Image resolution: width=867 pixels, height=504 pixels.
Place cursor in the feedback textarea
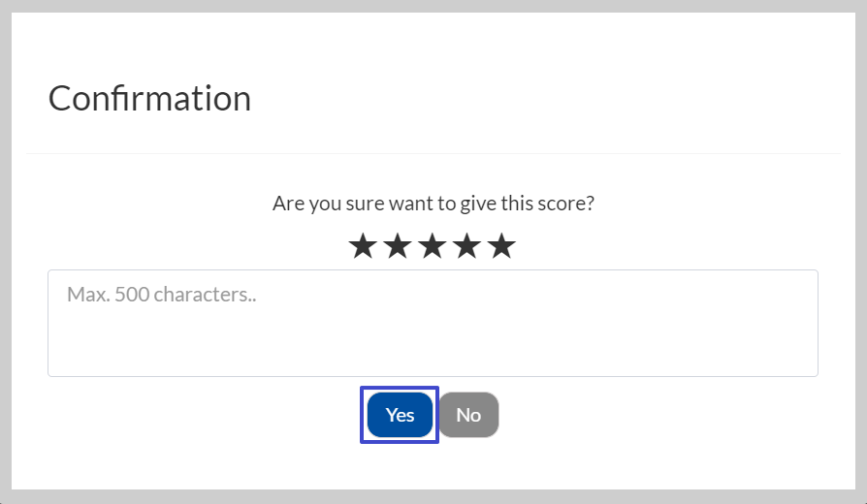(x=433, y=324)
